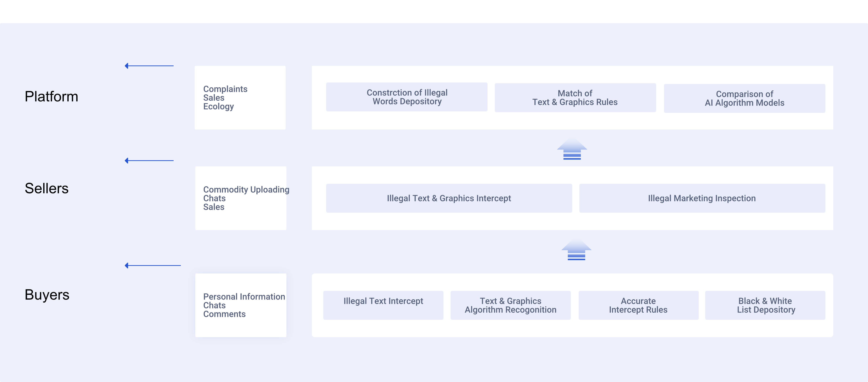Select the Platform heading
Image resolution: width=868 pixels, height=382 pixels.
click(51, 97)
